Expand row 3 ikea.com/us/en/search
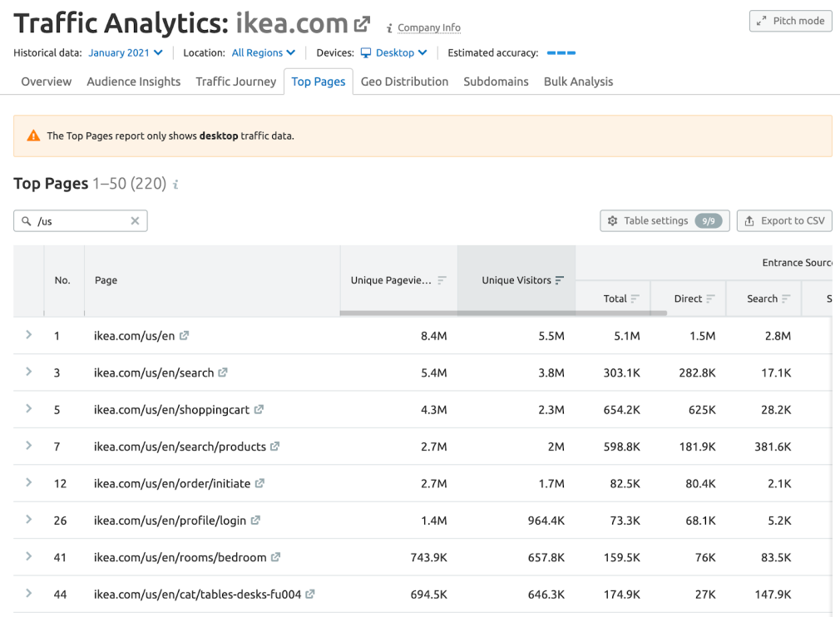The width and height of the screenshot is (840, 617). 29,372
